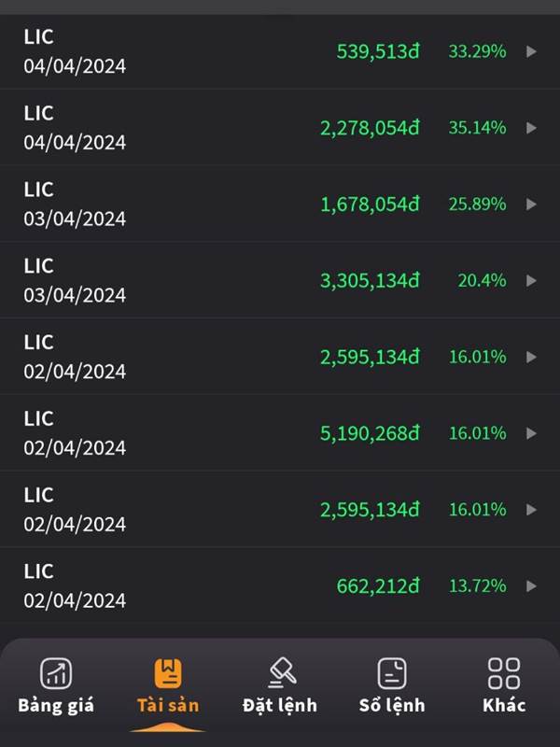
Task: Open the LIC 04/04/2024 entry with 2,278,054đ
Action: [280, 127]
